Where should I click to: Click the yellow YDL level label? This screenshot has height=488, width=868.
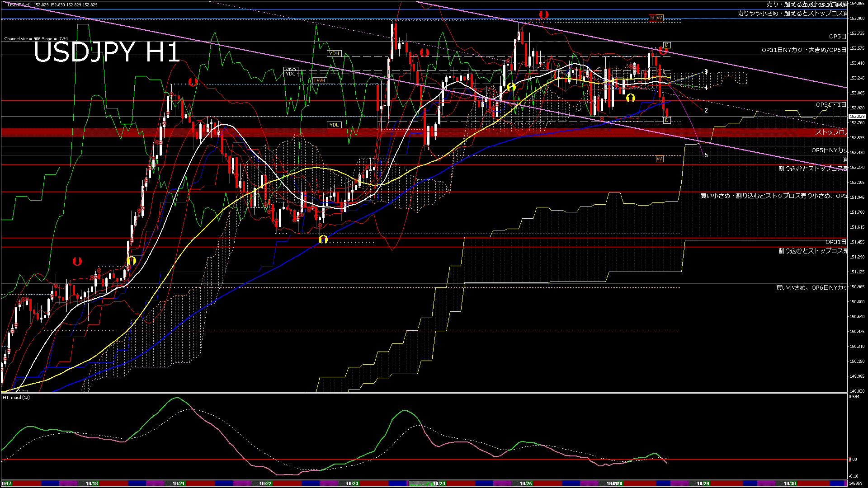click(334, 125)
